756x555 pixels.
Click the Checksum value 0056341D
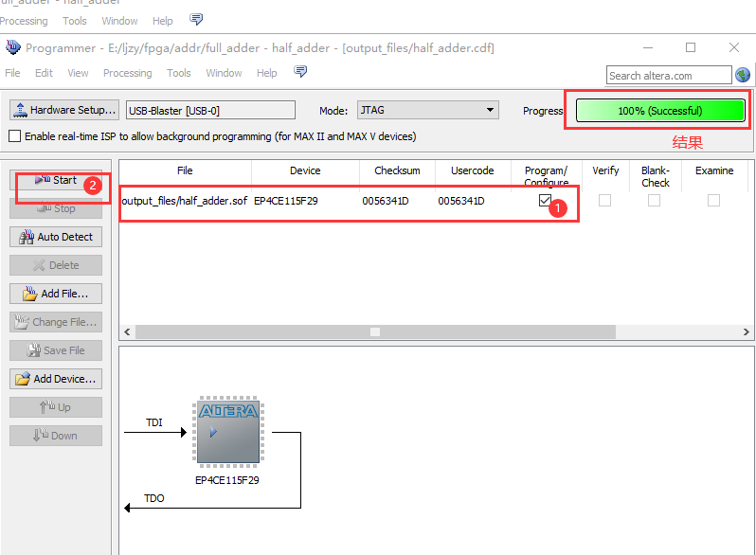tap(386, 201)
